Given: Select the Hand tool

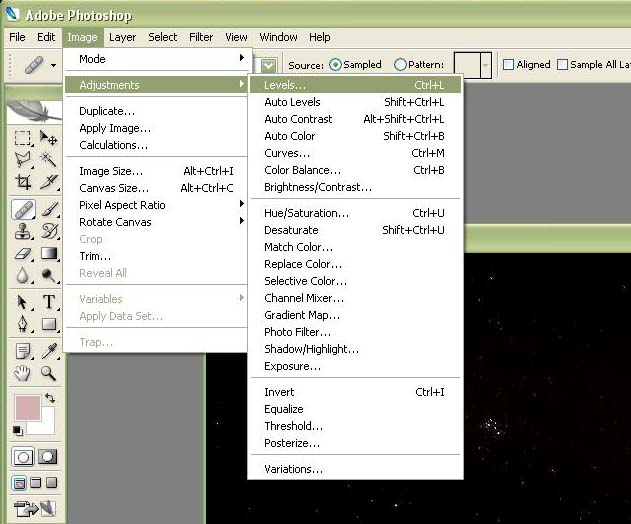Looking at the screenshot, I should point(23,373).
